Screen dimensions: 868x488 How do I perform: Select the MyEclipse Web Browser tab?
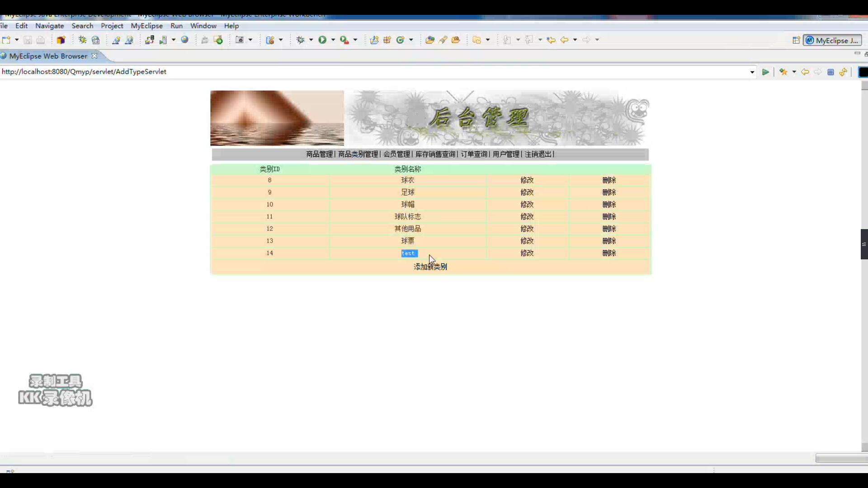coord(48,56)
